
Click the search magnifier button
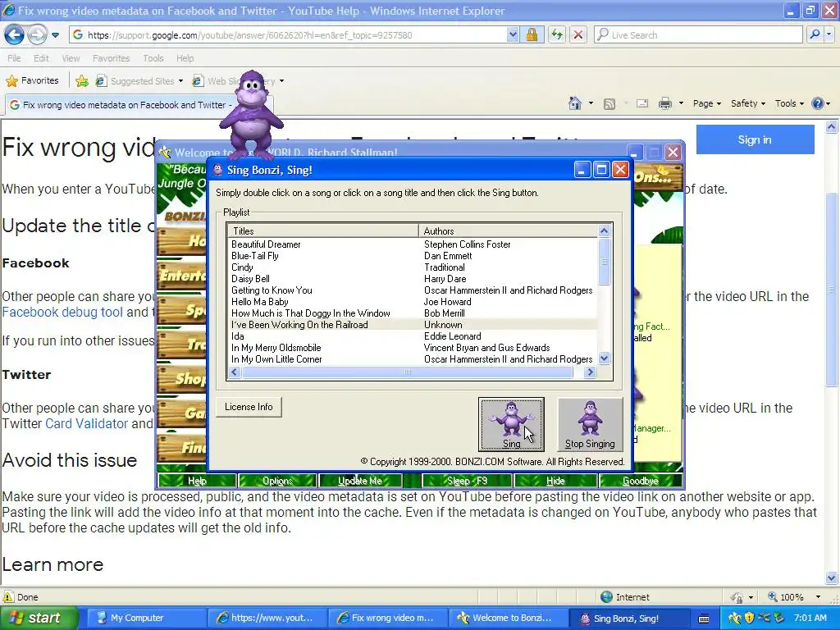[x=815, y=35]
